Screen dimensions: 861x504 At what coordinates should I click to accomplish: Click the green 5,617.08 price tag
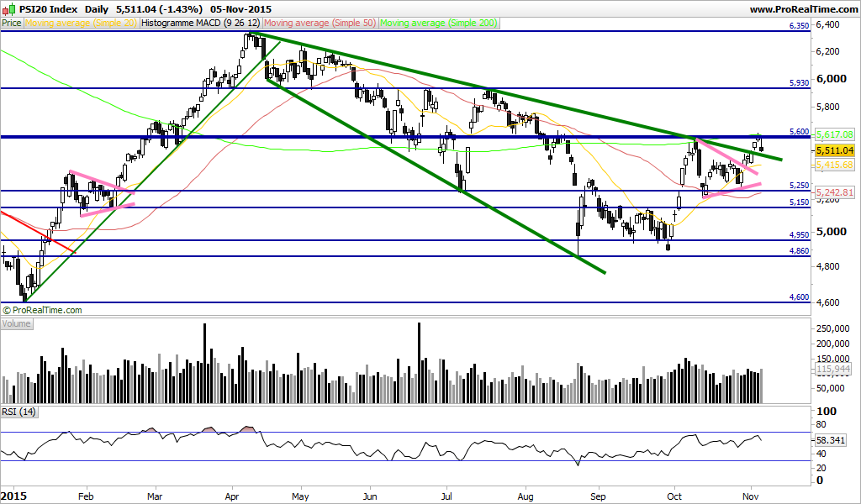(835, 134)
